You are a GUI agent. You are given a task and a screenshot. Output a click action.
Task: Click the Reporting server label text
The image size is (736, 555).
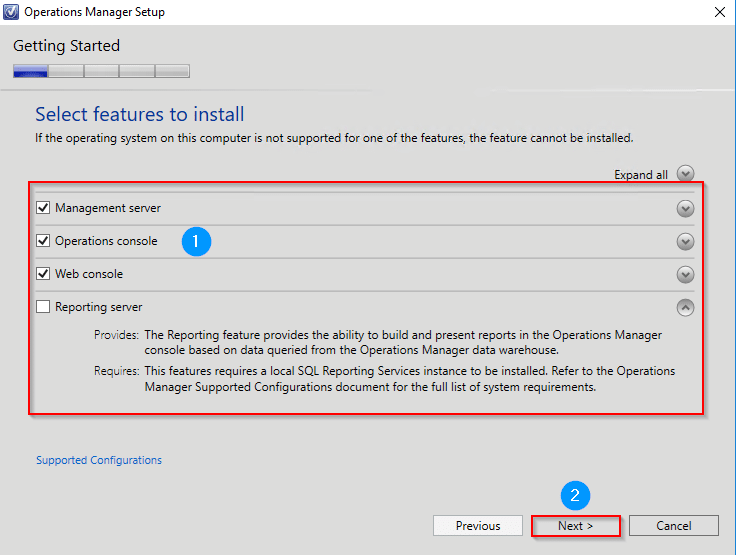pyautogui.click(x=99, y=307)
